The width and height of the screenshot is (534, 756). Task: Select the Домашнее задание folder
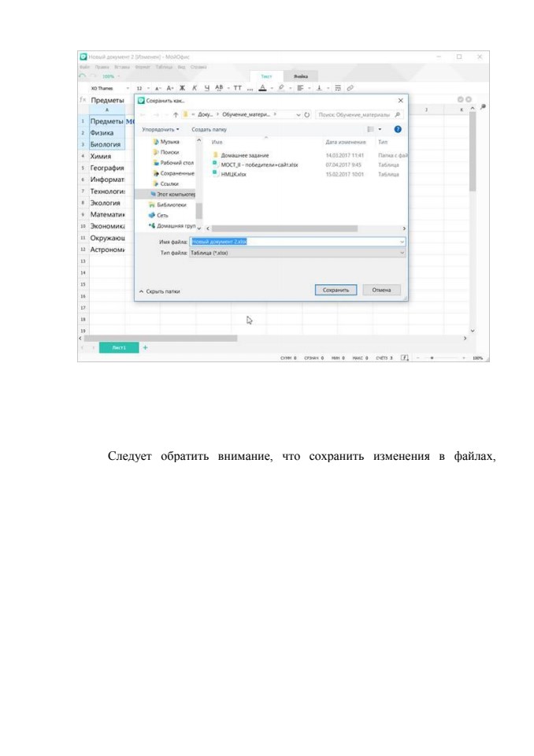point(245,155)
